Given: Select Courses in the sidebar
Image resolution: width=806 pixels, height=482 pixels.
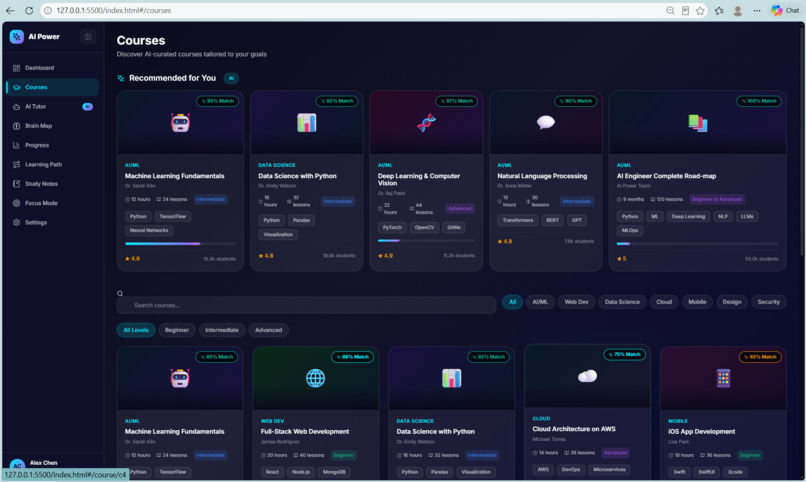Looking at the screenshot, I should [x=52, y=87].
